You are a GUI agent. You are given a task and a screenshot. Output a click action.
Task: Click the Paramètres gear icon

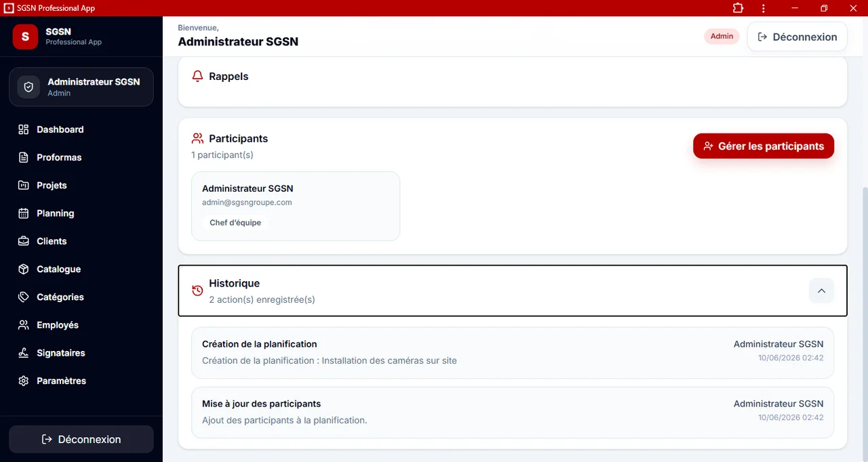24,381
